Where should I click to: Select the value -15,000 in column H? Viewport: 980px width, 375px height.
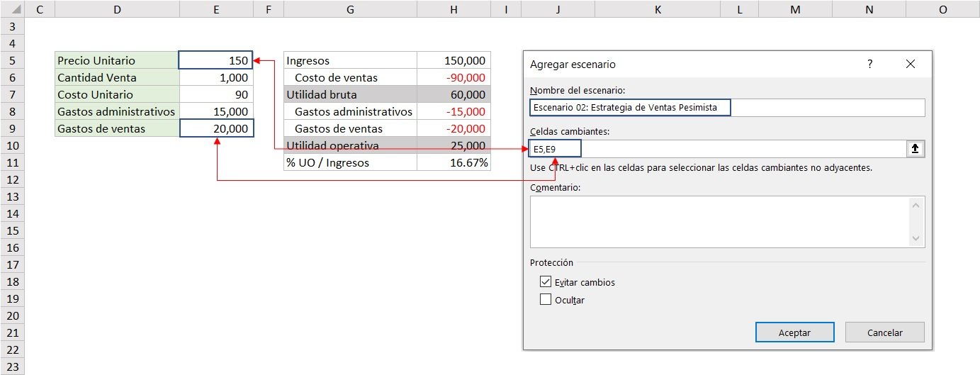click(x=454, y=111)
